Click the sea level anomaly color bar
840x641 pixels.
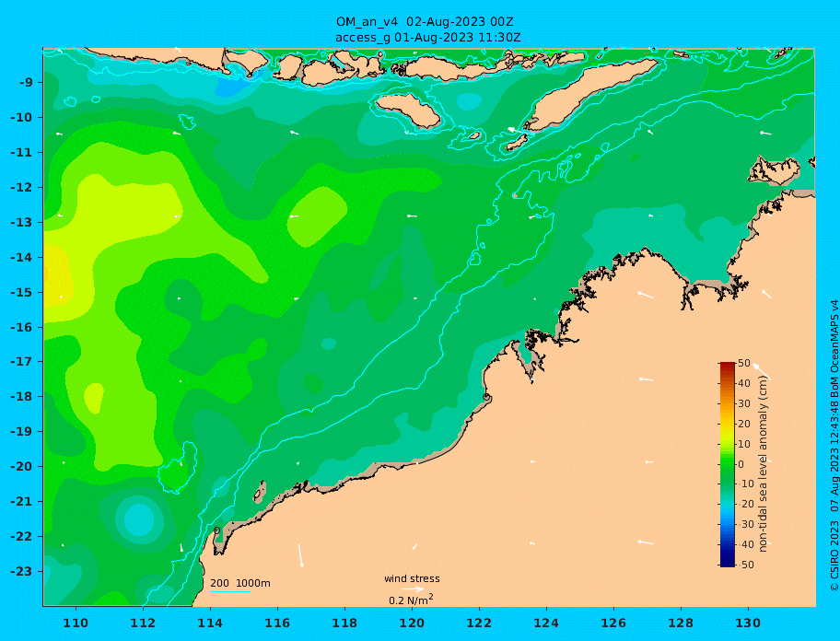(x=728, y=464)
